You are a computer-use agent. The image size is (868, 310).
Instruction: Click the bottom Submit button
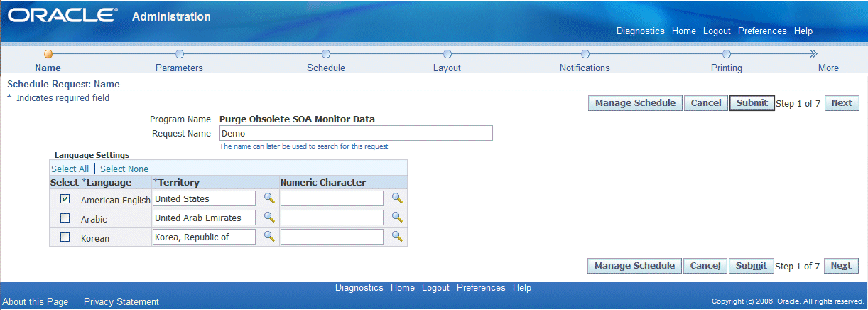coord(752,266)
